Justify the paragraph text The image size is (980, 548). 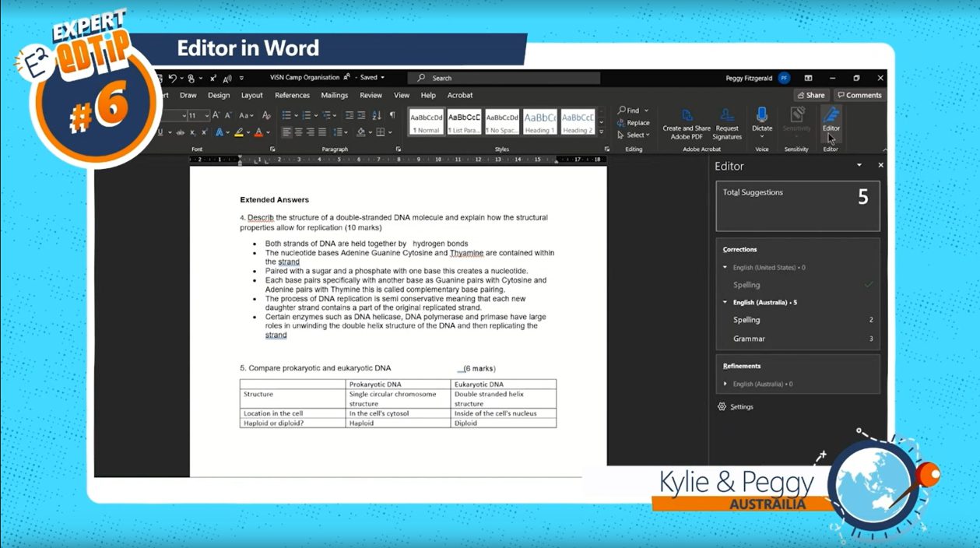coord(321,132)
